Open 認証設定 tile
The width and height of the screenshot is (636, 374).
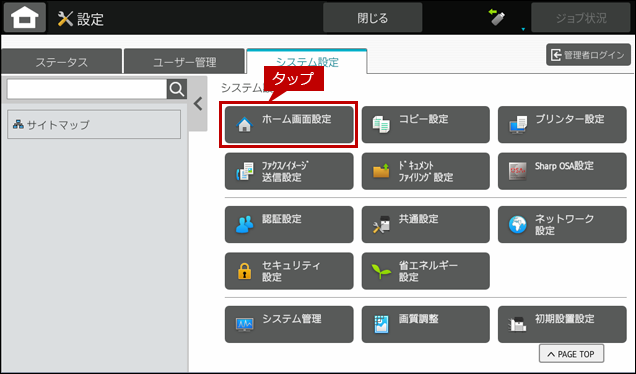tap(289, 224)
